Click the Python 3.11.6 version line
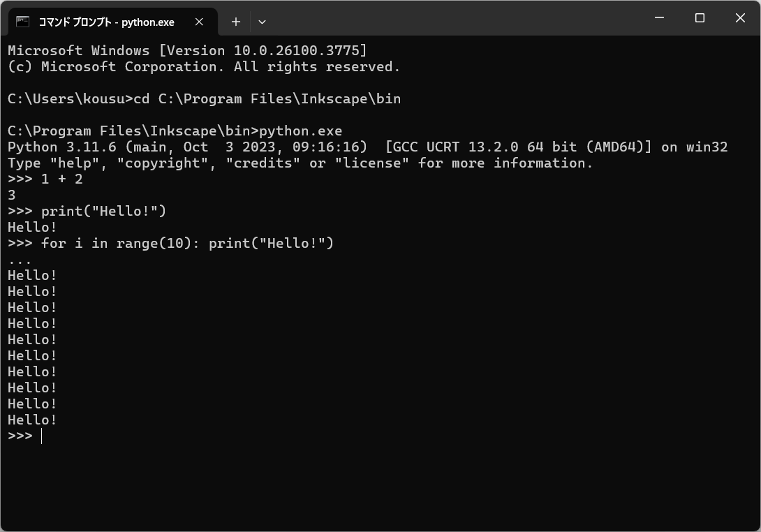The image size is (761, 532). pos(367,147)
